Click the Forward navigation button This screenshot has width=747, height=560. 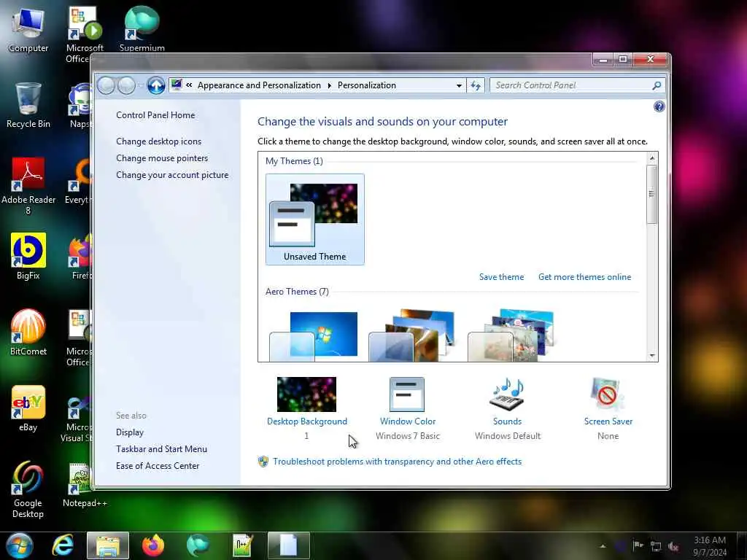[127, 86]
